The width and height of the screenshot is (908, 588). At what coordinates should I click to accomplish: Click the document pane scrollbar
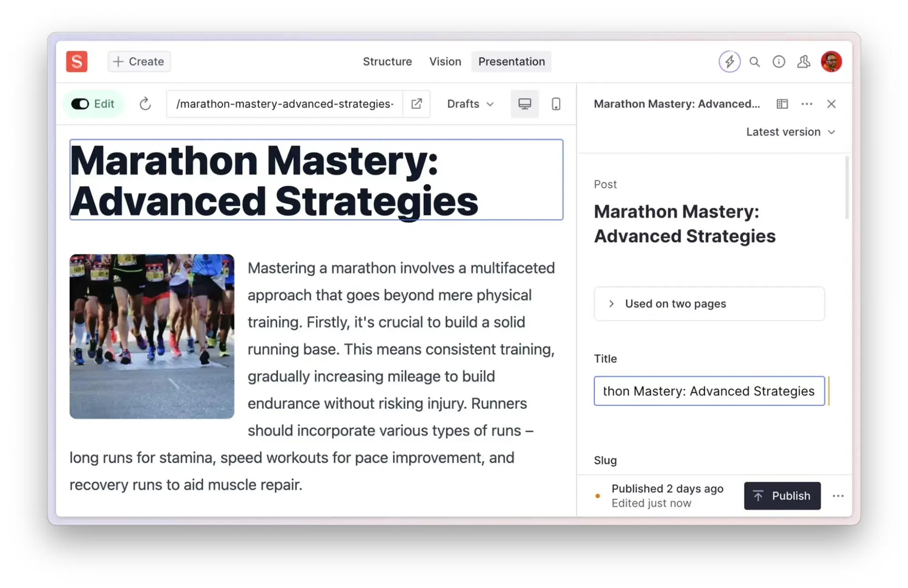tap(847, 188)
